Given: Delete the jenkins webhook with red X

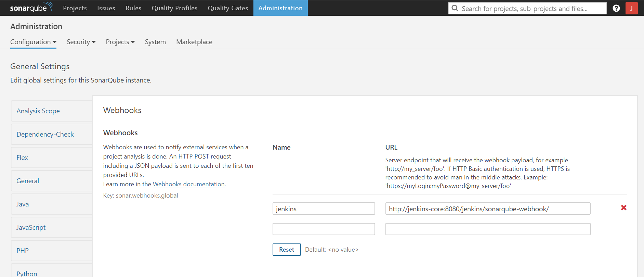Looking at the screenshot, I should pos(624,208).
